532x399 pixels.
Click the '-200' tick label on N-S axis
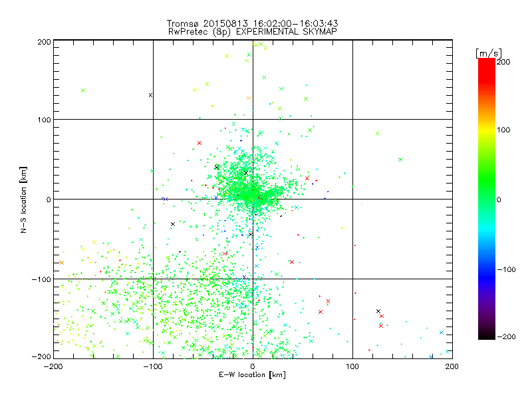click(41, 356)
